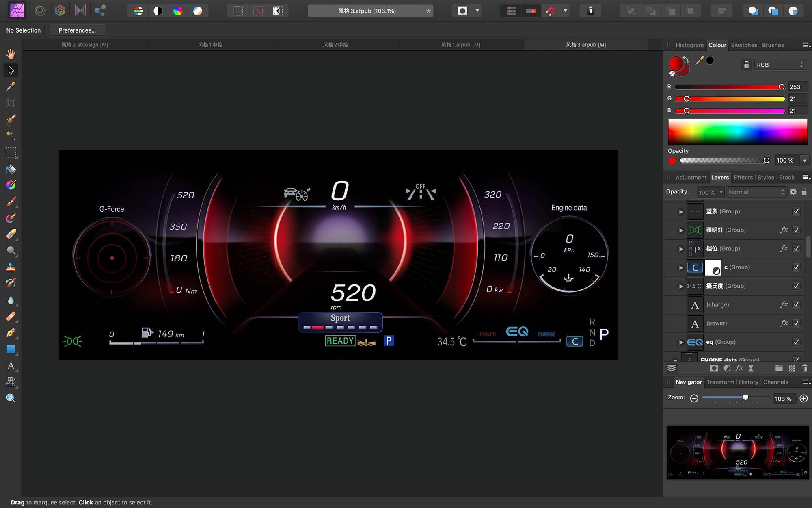Switch to the Swatches tab
812x508 pixels.
[744, 45]
